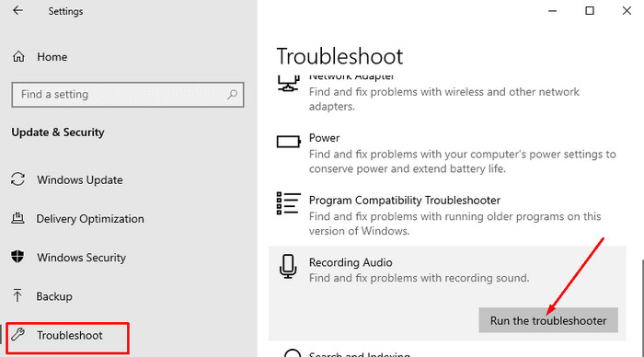This screenshot has width=644, height=357.
Task: Click the Backup arrow icon
Action: [x=17, y=295]
